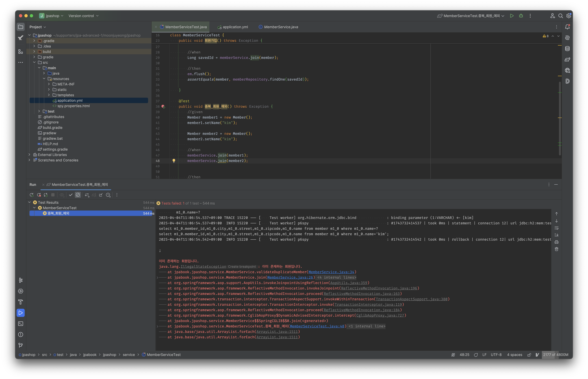The image size is (588, 379).
Task: Expand External Libraries node
Action: click(x=29, y=155)
